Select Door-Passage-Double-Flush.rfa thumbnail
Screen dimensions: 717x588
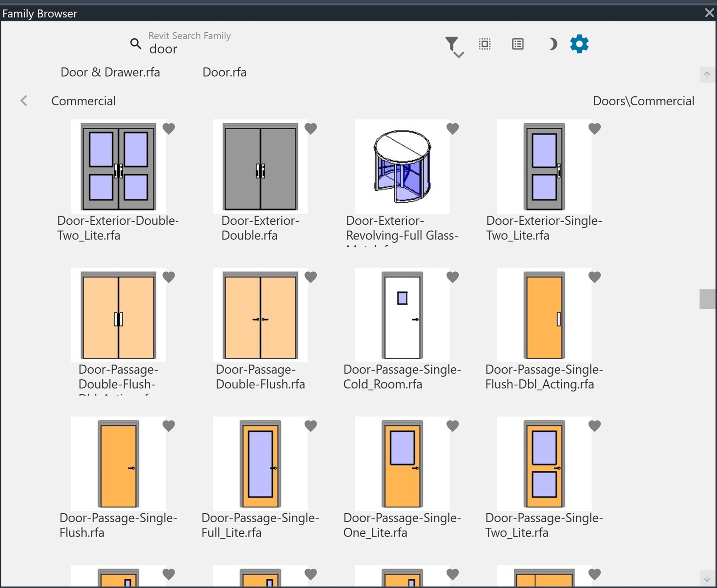click(261, 315)
